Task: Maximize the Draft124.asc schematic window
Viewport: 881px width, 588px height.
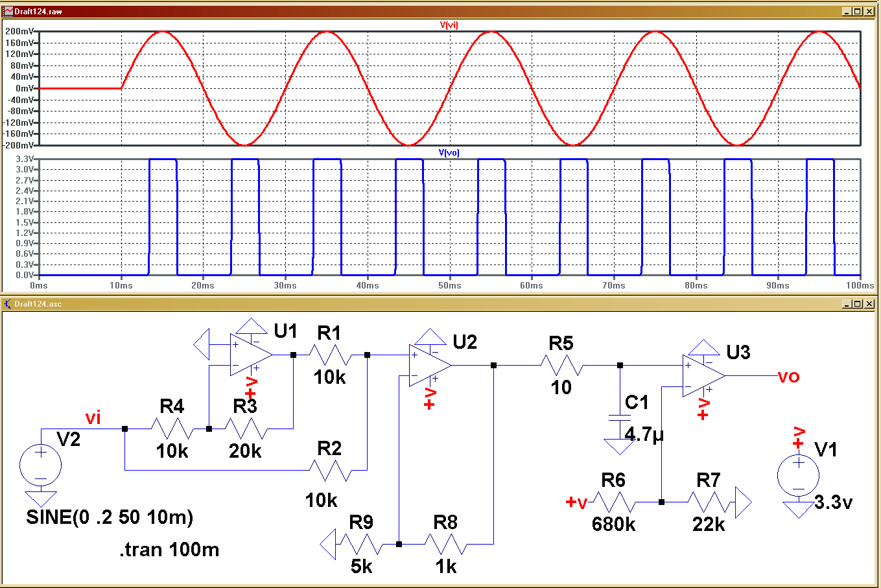Action: coord(858,303)
